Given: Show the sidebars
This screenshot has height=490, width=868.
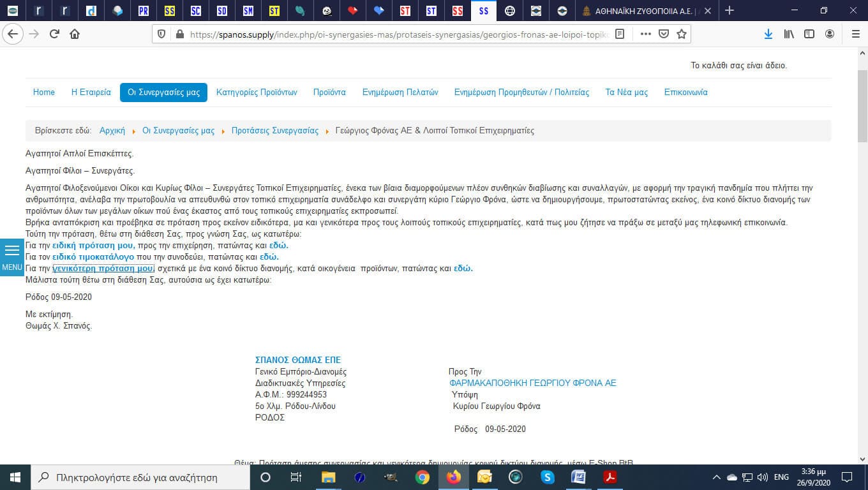Looking at the screenshot, I should point(809,34).
